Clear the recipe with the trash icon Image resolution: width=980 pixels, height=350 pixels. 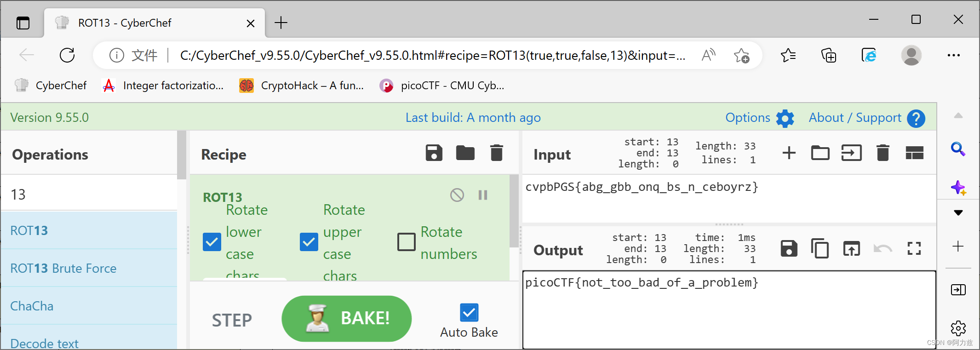pyautogui.click(x=496, y=153)
